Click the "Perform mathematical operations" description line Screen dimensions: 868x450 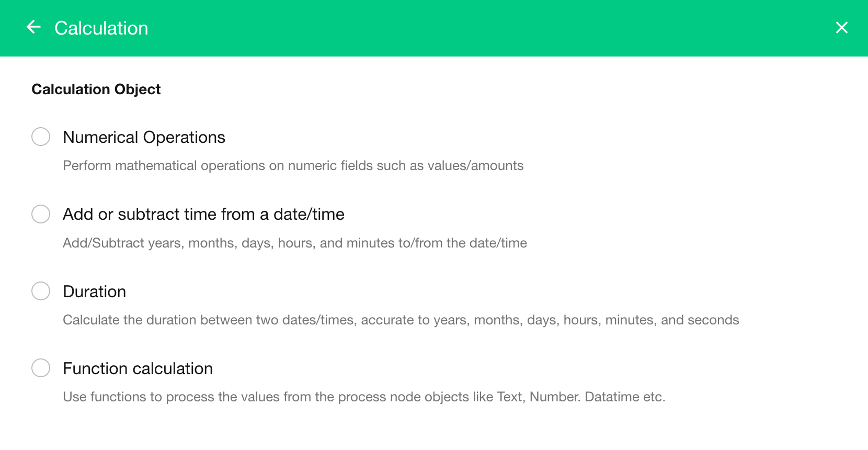tap(293, 166)
